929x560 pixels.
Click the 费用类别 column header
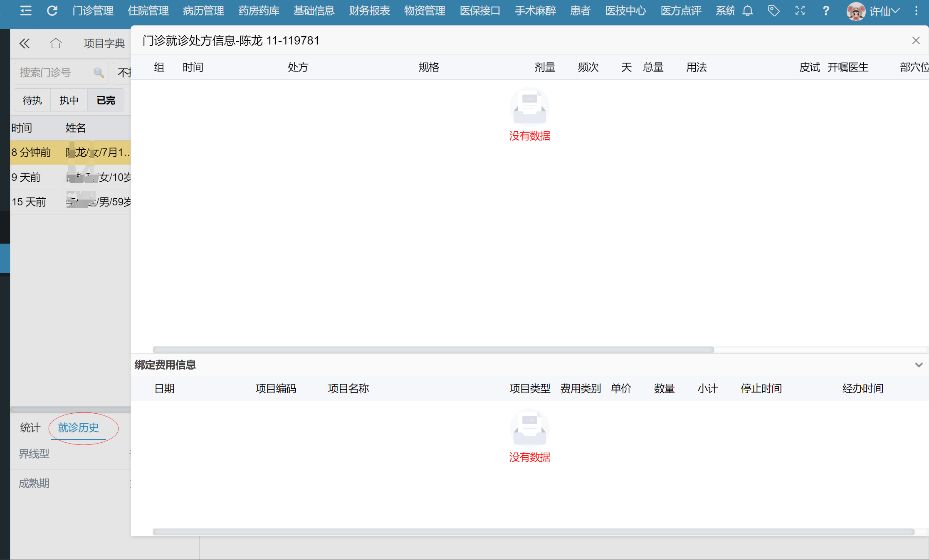[581, 388]
